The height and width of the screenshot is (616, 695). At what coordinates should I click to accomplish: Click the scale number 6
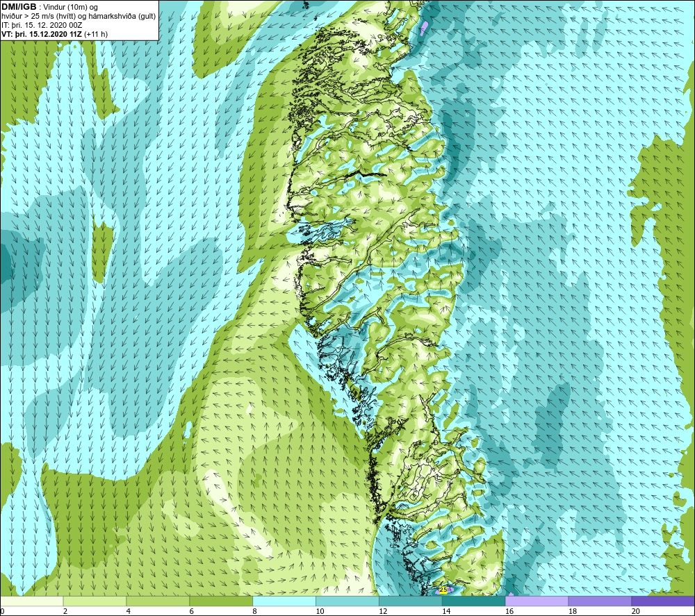[192, 611]
